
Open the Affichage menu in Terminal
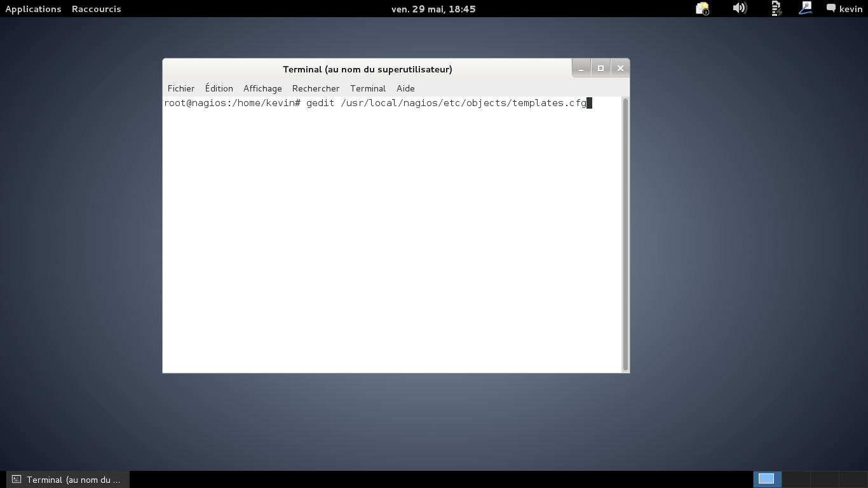(262, 88)
